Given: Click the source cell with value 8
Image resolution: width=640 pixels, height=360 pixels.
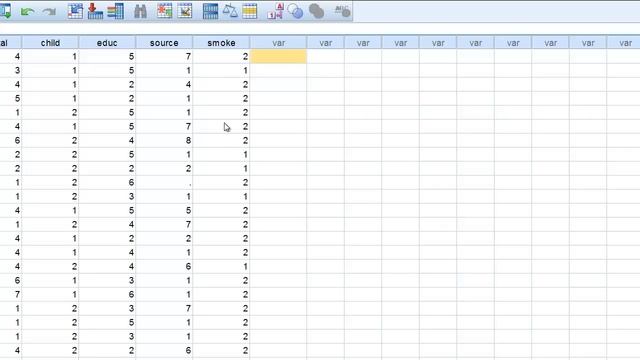Looking at the screenshot, I should click(164, 140).
